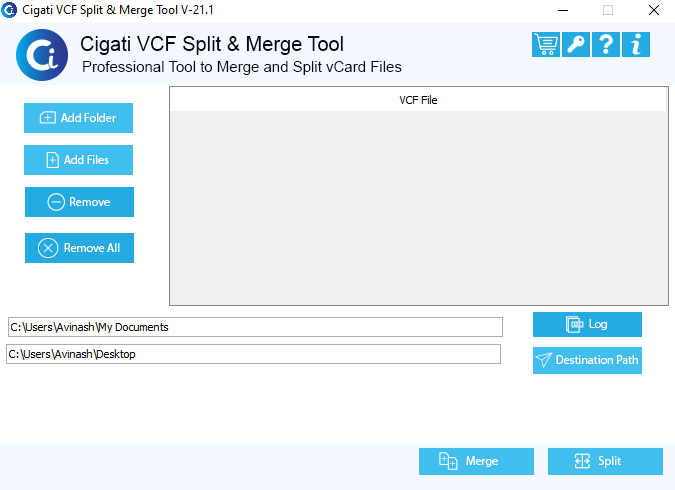
Task: Click the Cigati round logo
Action: 42,55
